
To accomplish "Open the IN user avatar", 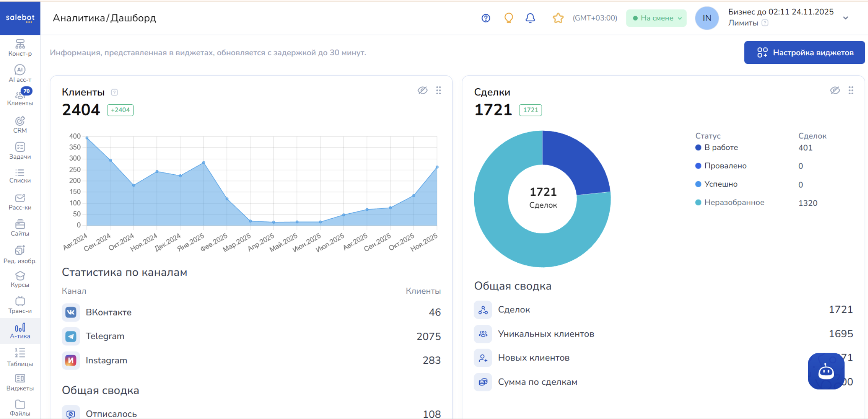I will (x=707, y=18).
